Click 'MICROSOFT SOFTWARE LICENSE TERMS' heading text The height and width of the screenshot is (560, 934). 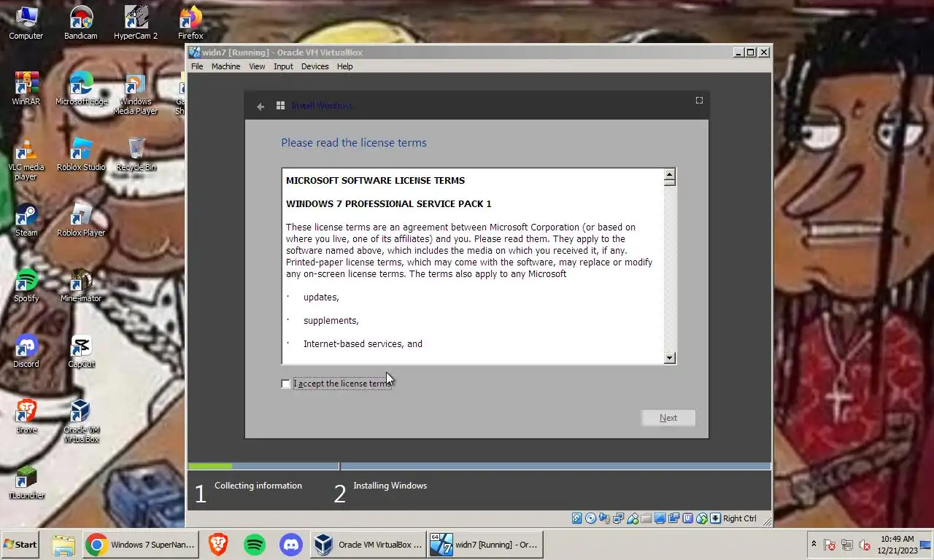point(375,180)
